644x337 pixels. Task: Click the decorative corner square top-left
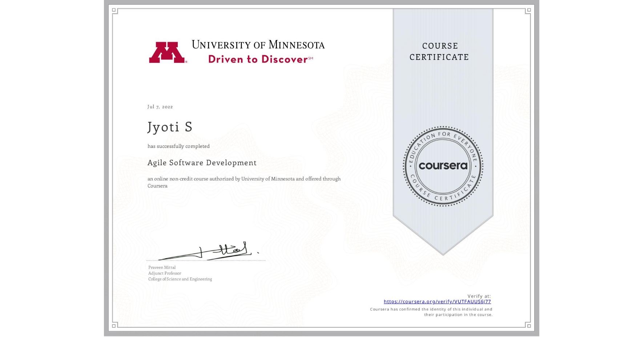point(114,11)
